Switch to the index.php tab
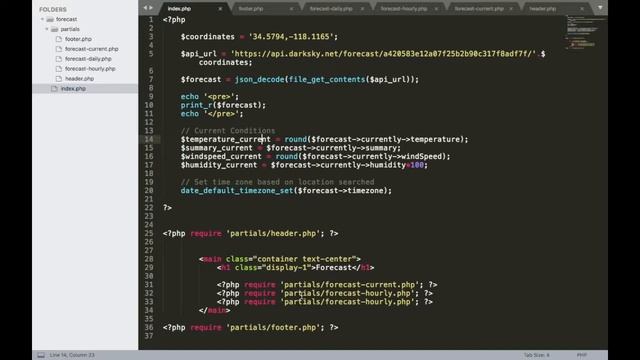 click(180, 9)
